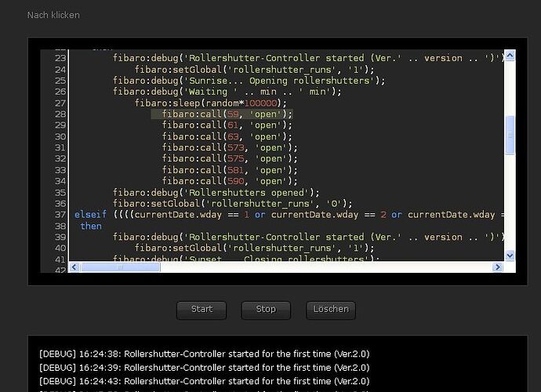Click the 16:24:43 debug log entry
The width and height of the screenshot is (541, 392).
pyautogui.click(x=204, y=381)
